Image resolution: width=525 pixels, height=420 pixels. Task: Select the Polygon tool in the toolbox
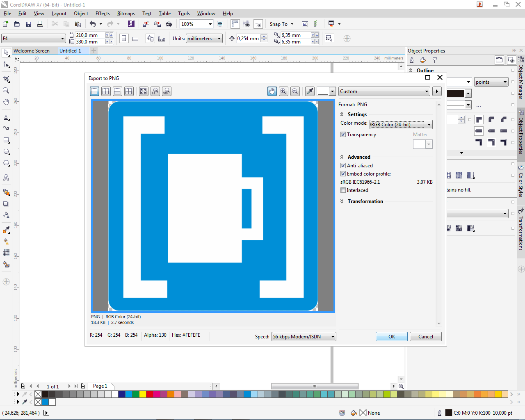[6, 163]
